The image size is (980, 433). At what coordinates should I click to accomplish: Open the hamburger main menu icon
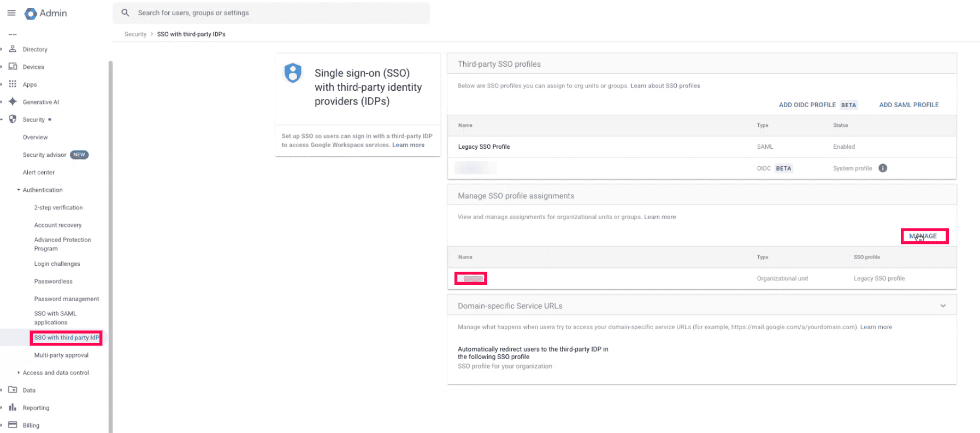[x=11, y=13]
